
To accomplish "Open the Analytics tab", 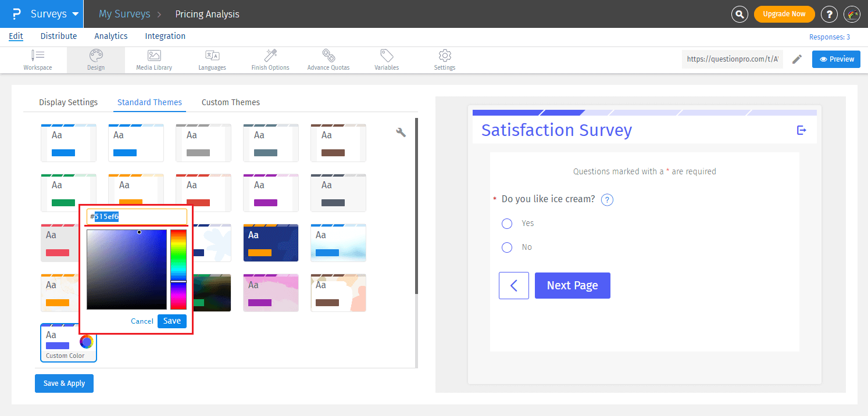I will [110, 35].
